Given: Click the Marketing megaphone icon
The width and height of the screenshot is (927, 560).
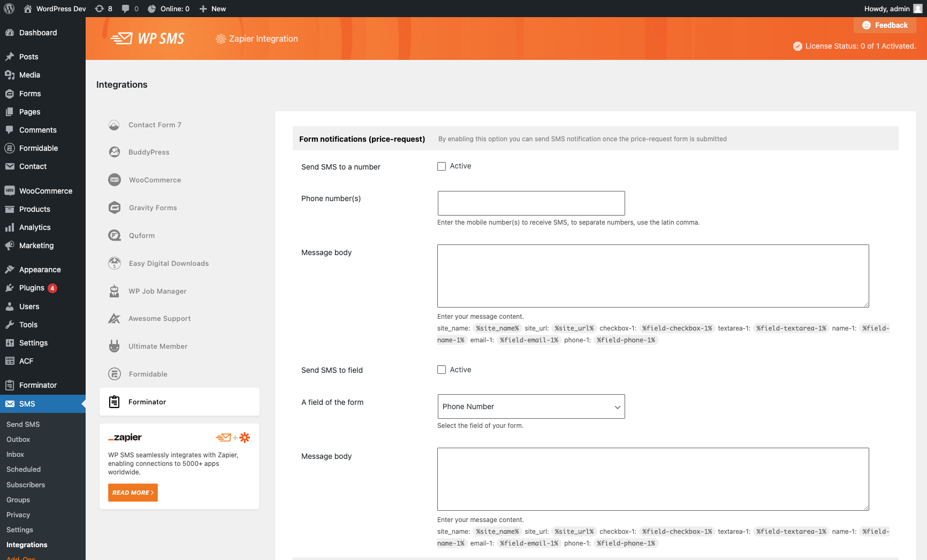Looking at the screenshot, I should tap(10, 246).
